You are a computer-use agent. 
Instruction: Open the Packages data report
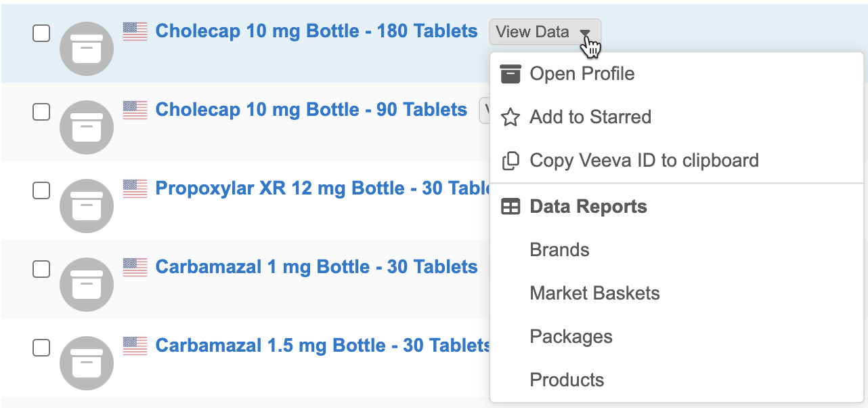[x=571, y=337]
